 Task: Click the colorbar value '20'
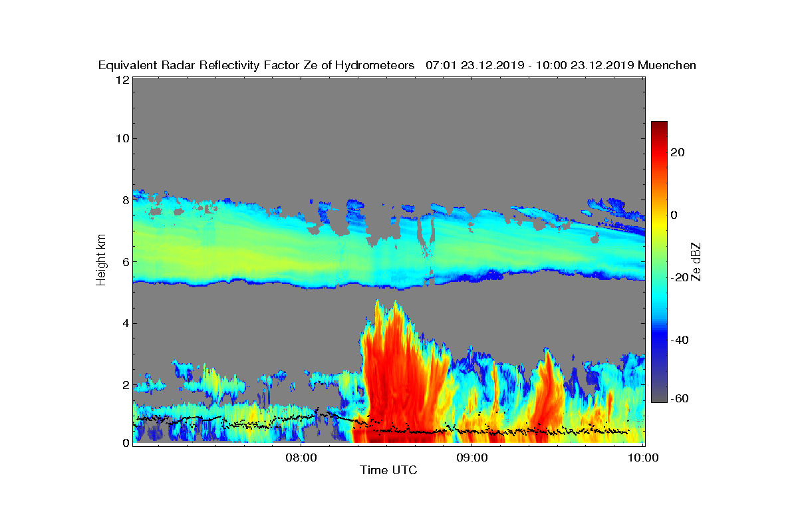[678, 152]
